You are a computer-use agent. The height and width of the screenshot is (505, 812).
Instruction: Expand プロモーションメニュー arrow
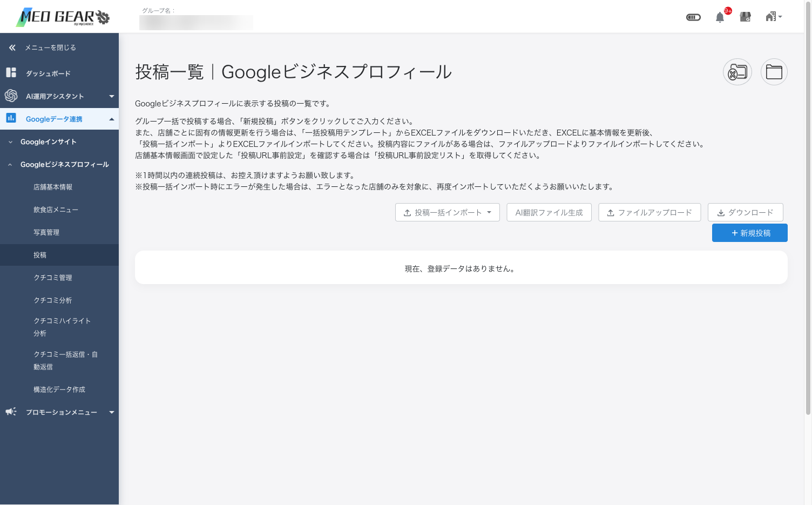pos(112,412)
